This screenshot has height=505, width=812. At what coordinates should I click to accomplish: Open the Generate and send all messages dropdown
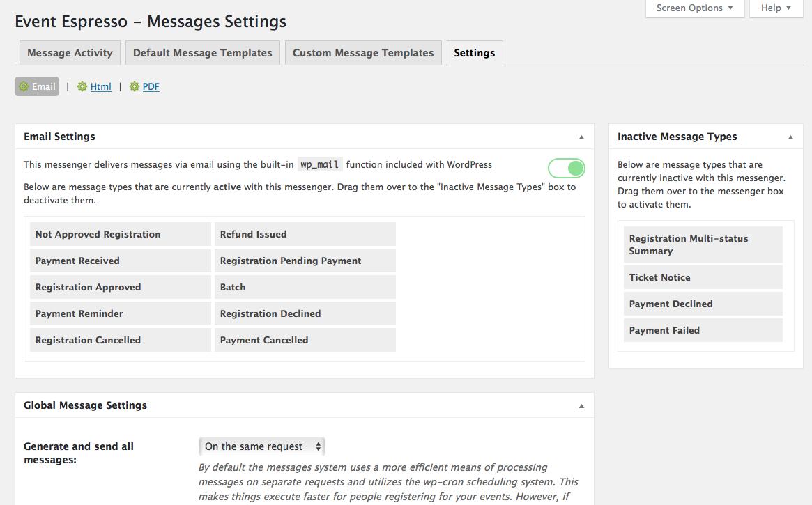pyautogui.click(x=262, y=446)
